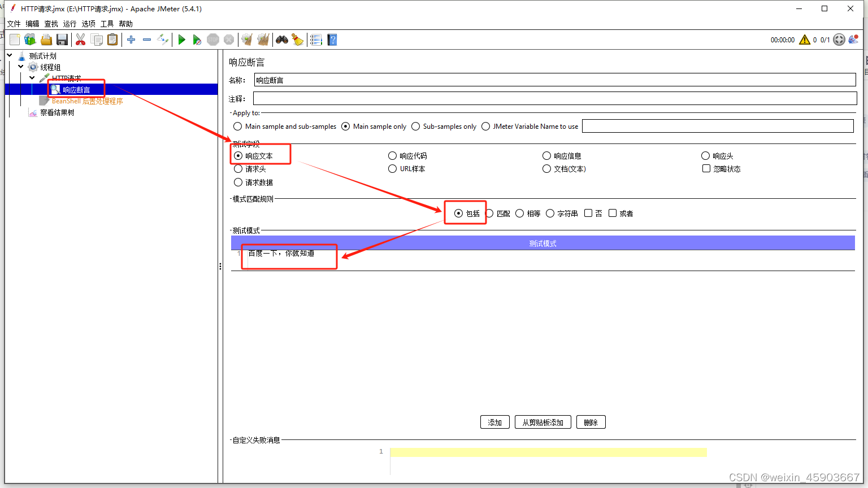Image resolution: width=868 pixels, height=488 pixels.
Task: Cut the selected element with scissors icon
Action: pos(80,40)
